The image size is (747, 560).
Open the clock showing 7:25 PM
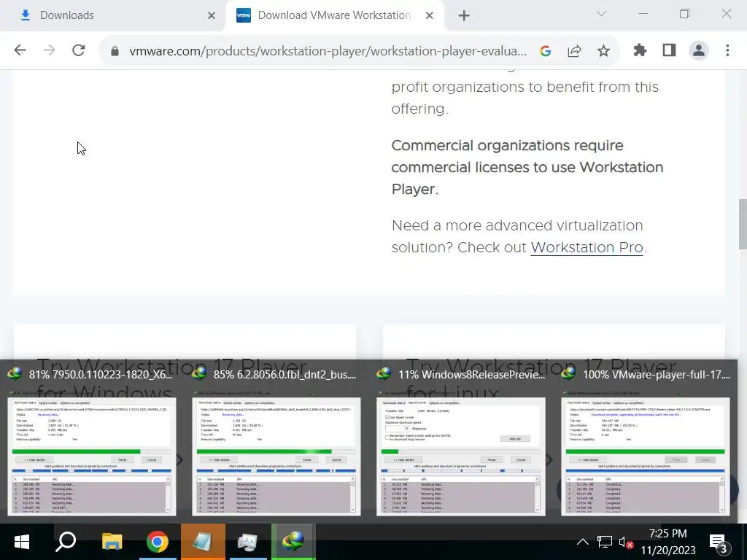[x=668, y=542]
